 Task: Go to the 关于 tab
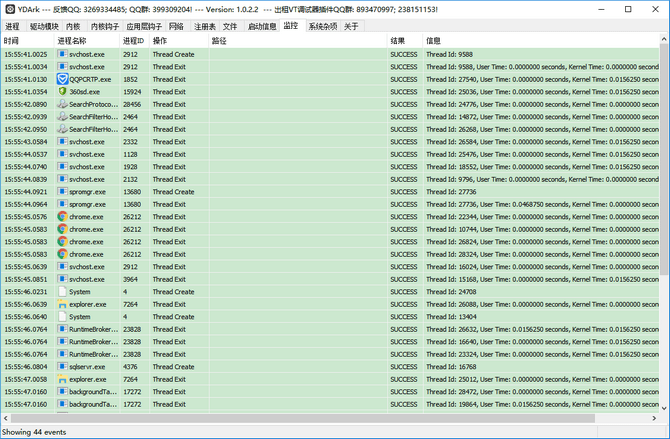click(351, 26)
